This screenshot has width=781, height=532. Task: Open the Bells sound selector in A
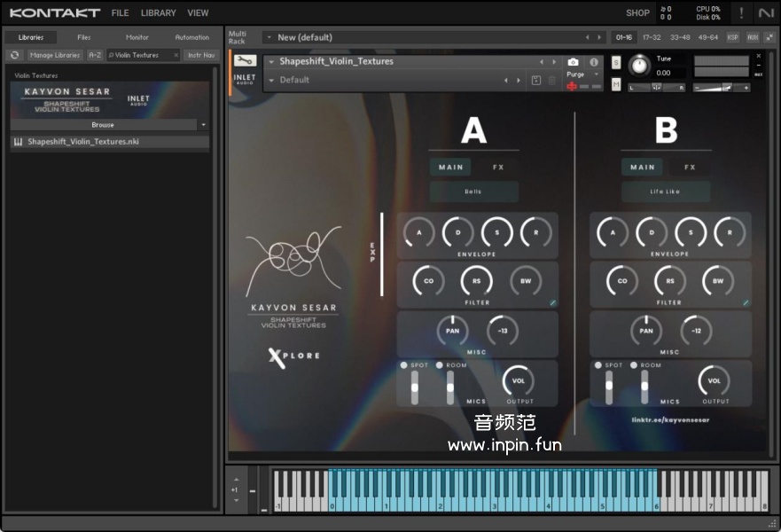pos(473,192)
